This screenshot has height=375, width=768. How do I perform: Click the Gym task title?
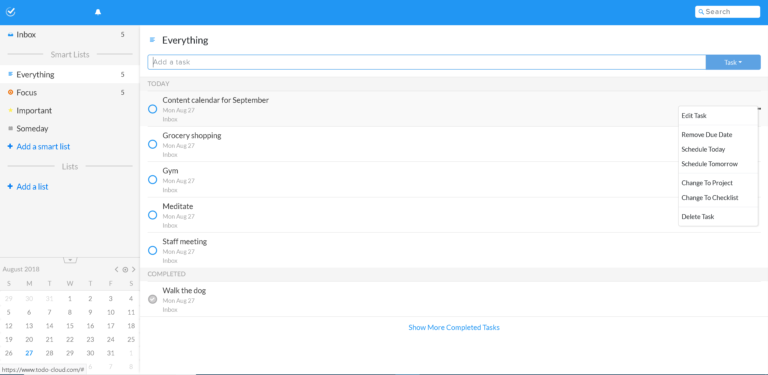(x=170, y=171)
